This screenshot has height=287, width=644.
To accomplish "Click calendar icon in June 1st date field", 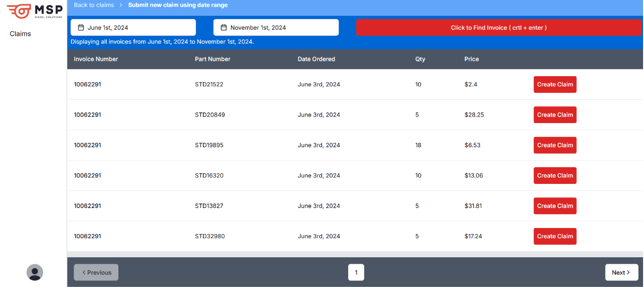I will 81,27.
